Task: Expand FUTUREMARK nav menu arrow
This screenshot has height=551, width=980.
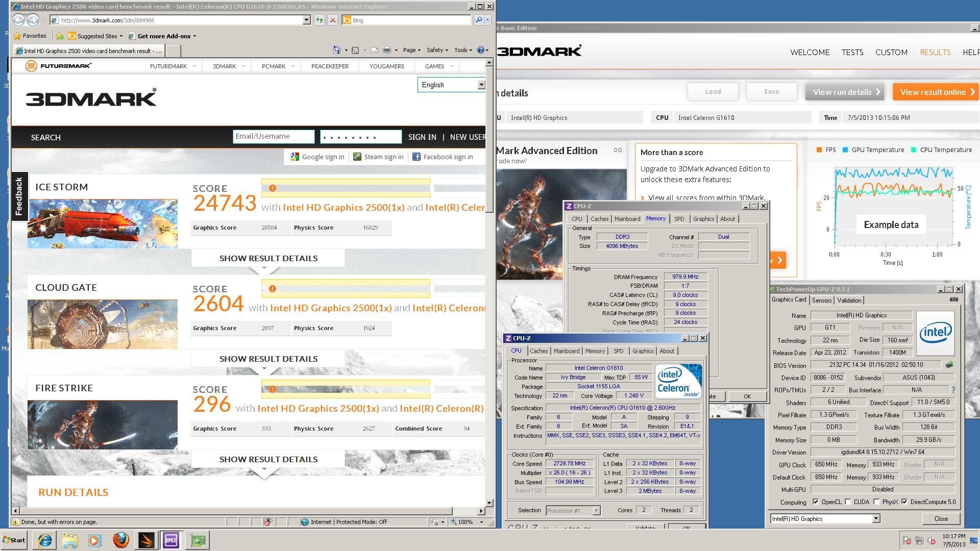Action: [x=194, y=66]
